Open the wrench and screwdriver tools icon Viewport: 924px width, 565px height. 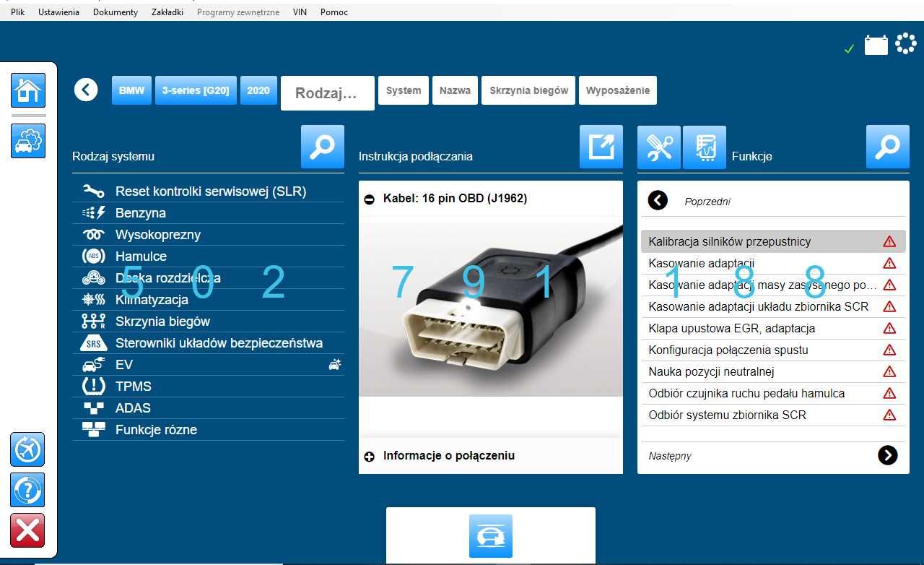pos(659,147)
